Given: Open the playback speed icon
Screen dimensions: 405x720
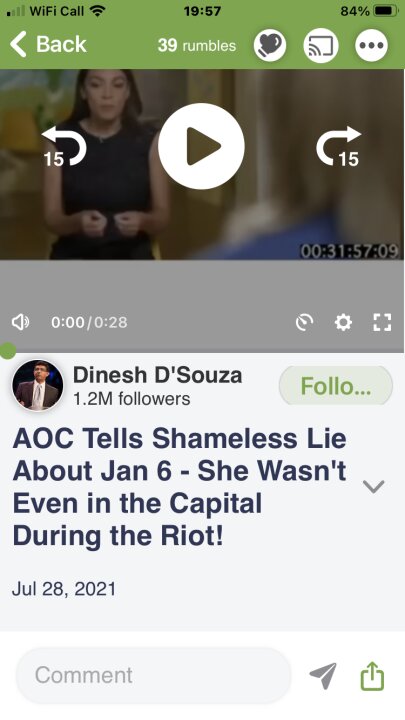Looking at the screenshot, I should pos(304,322).
